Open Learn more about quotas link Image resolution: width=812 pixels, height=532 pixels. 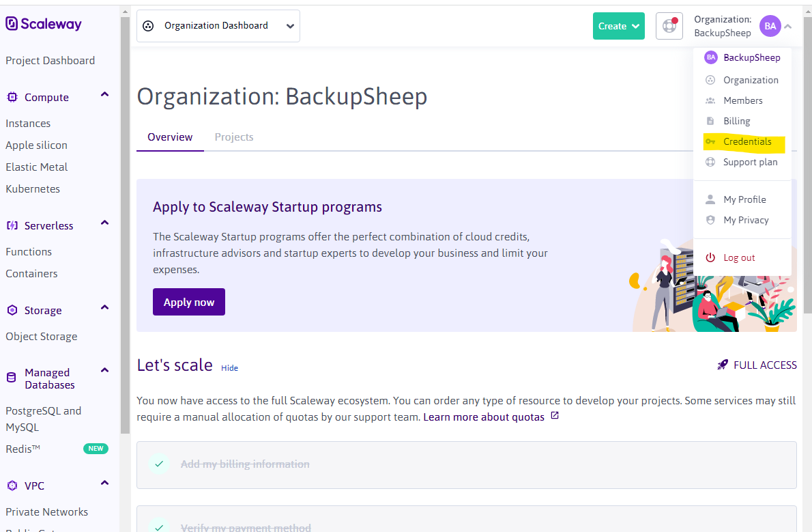[x=484, y=417]
